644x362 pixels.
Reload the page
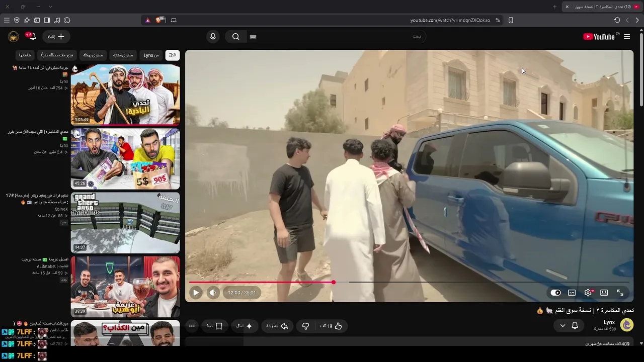click(x=617, y=20)
